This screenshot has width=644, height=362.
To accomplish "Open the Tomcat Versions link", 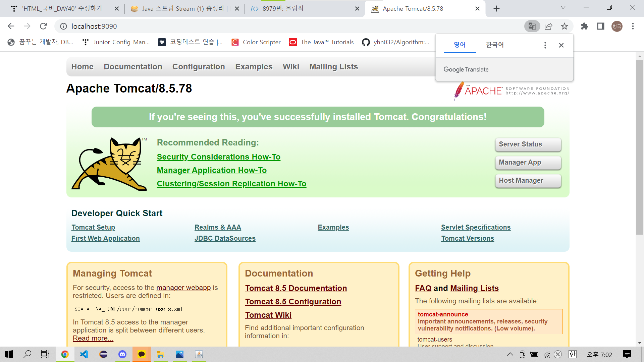I will [x=468, y=238].
